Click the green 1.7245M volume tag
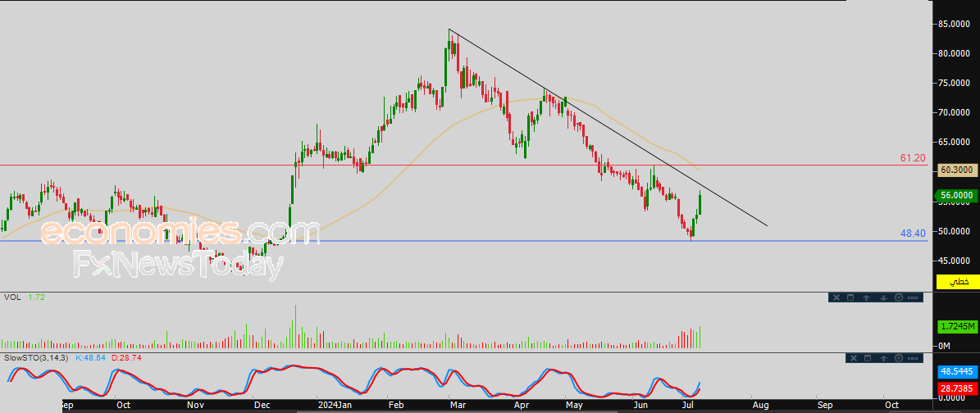 (957, 326)
